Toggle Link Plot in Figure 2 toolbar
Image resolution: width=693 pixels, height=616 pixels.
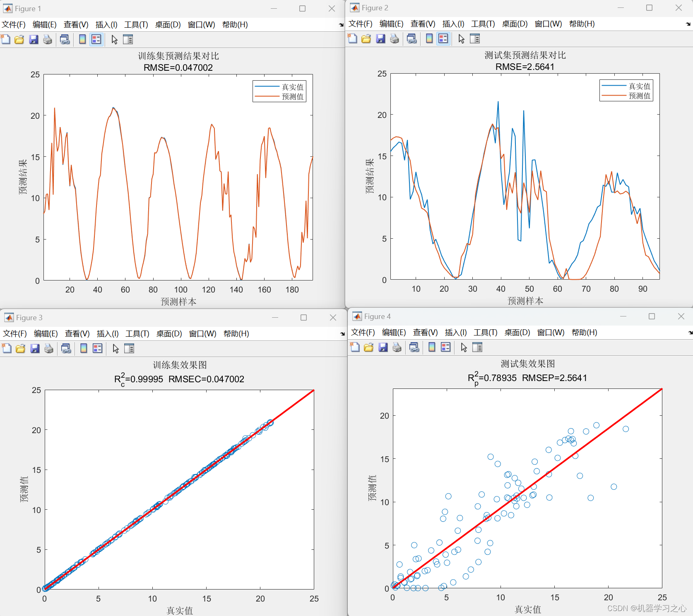tap(412, 38)
